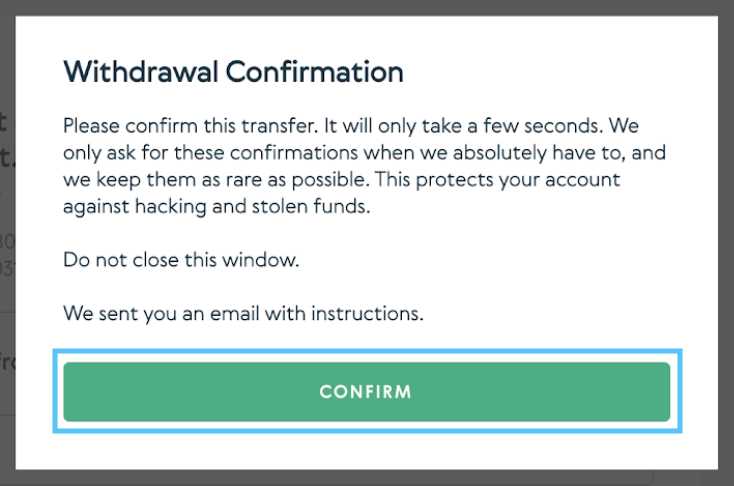Click the word "Confirmation" in the title

tap(314, 72)
